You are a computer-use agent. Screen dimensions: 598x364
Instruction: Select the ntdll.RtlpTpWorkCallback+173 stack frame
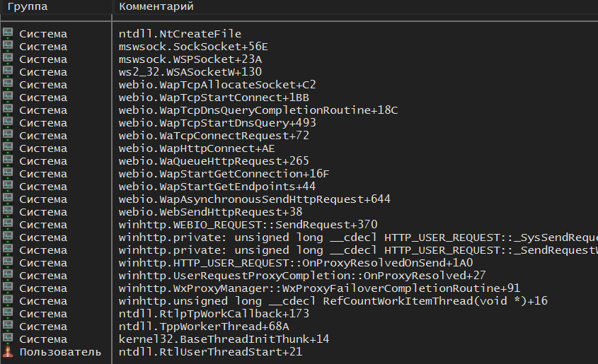[x=214, y=314]
